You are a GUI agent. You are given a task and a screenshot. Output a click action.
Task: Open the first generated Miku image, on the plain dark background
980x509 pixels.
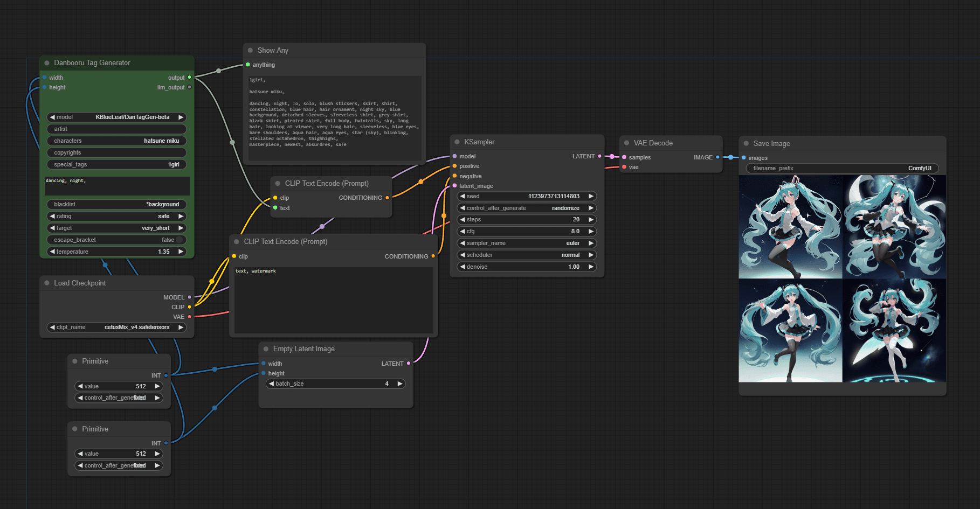pyautogui.click(x=790, y=227)
